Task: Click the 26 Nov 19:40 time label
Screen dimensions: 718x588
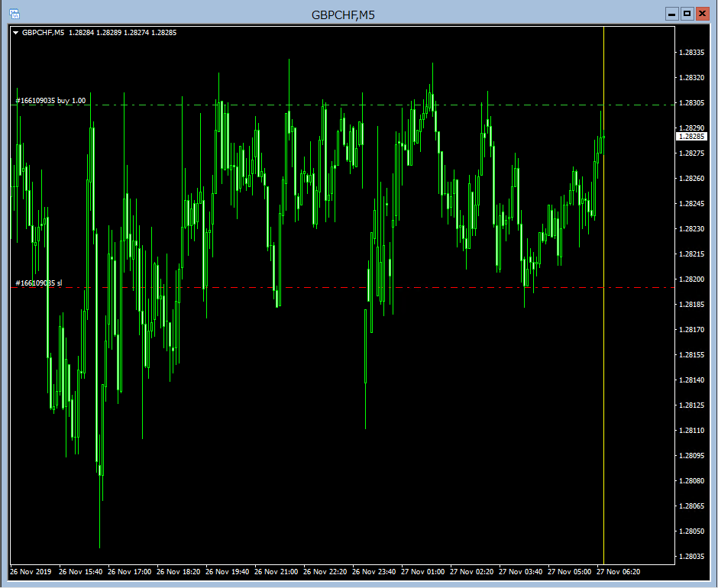Action: 227,571
